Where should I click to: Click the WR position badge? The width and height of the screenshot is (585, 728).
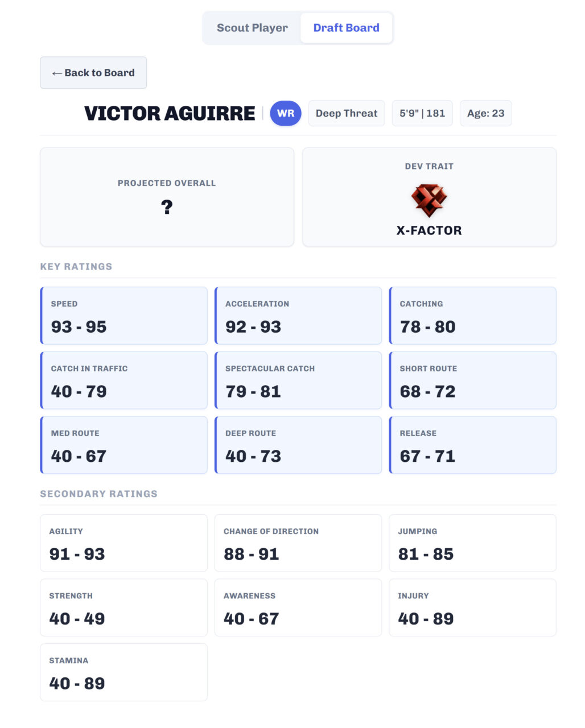286,113
